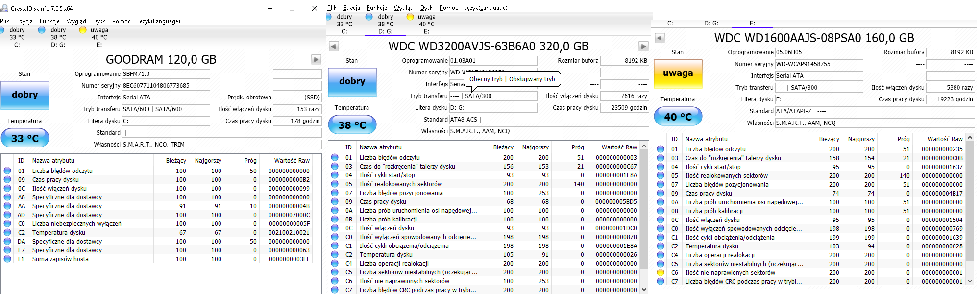Click the 'dobry' health button in WD3200AVJS window

[352, 81]
